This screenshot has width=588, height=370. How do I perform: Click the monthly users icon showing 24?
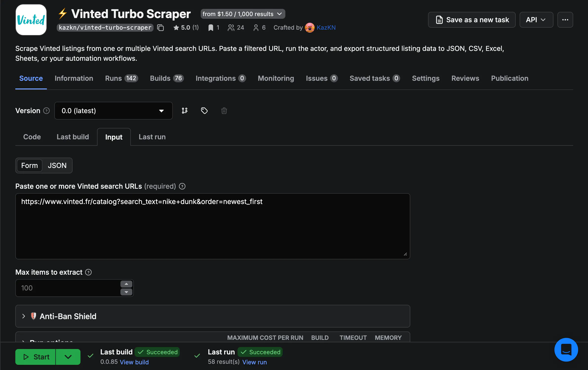231,28
